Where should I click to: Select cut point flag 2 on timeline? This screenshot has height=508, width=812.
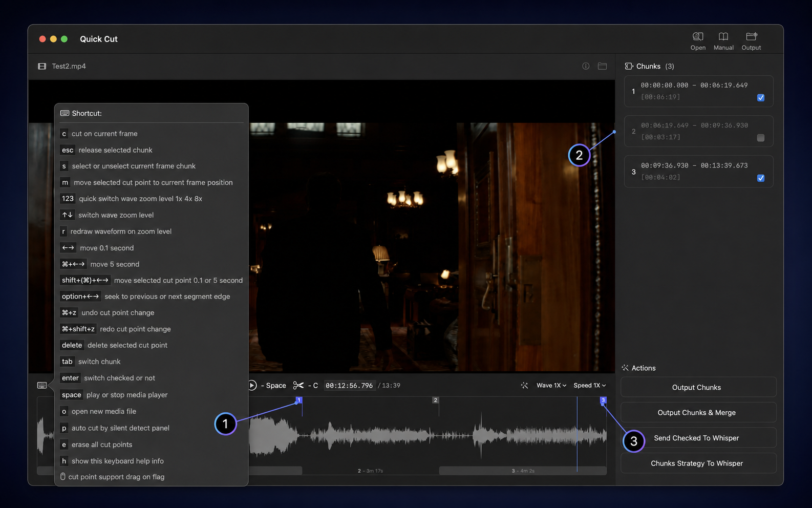tap(435, 400)
